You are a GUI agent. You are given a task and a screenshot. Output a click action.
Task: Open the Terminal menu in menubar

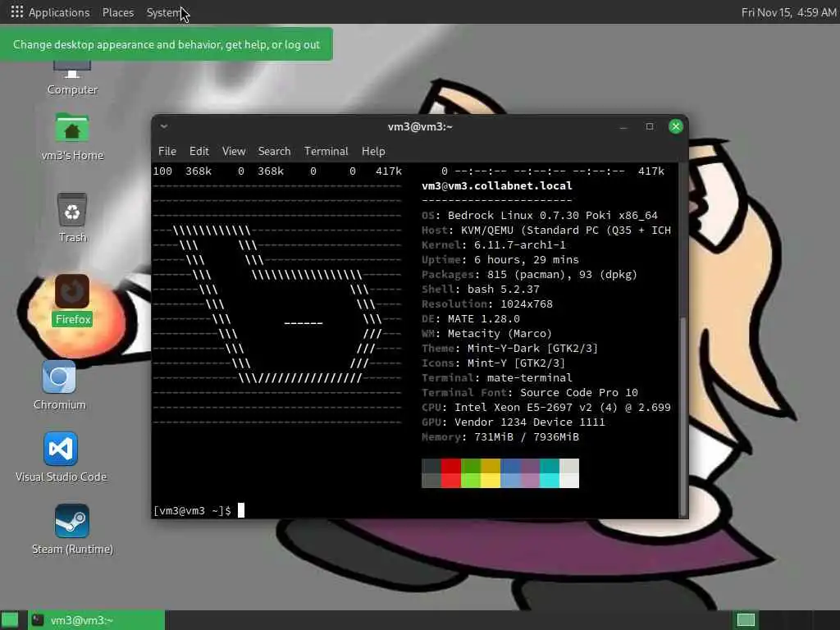(x=326, y=151)
